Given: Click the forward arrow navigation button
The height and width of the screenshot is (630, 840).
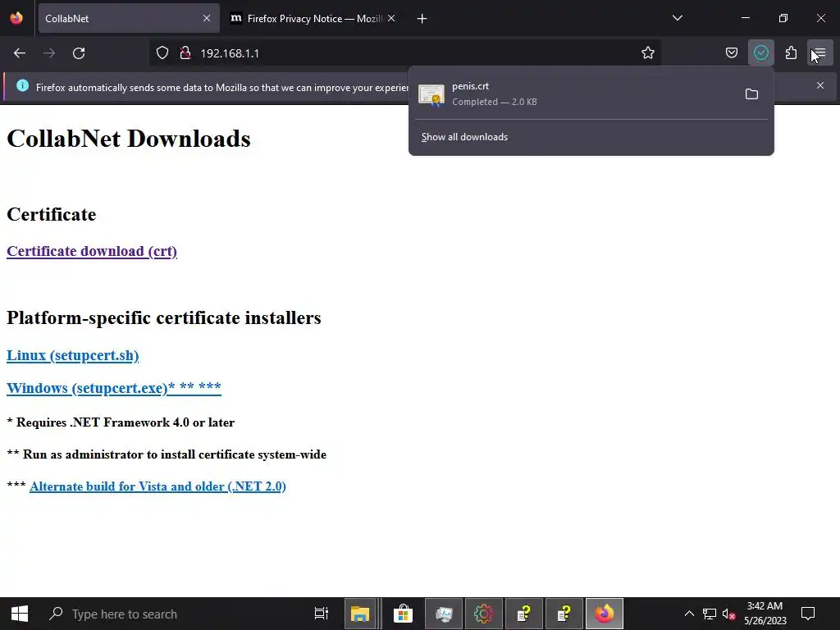Looking at the screenshot, I should (49, 53).
